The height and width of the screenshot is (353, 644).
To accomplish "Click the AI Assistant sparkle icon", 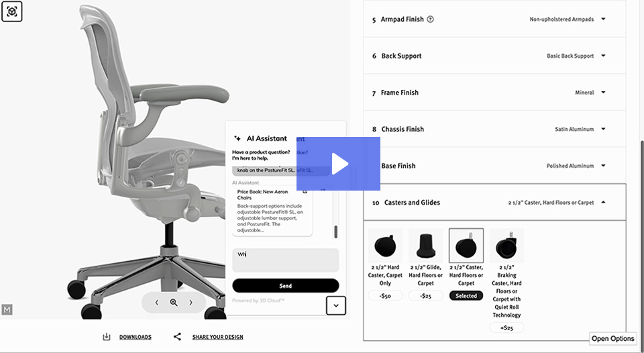I will click(x=237, y=138).
